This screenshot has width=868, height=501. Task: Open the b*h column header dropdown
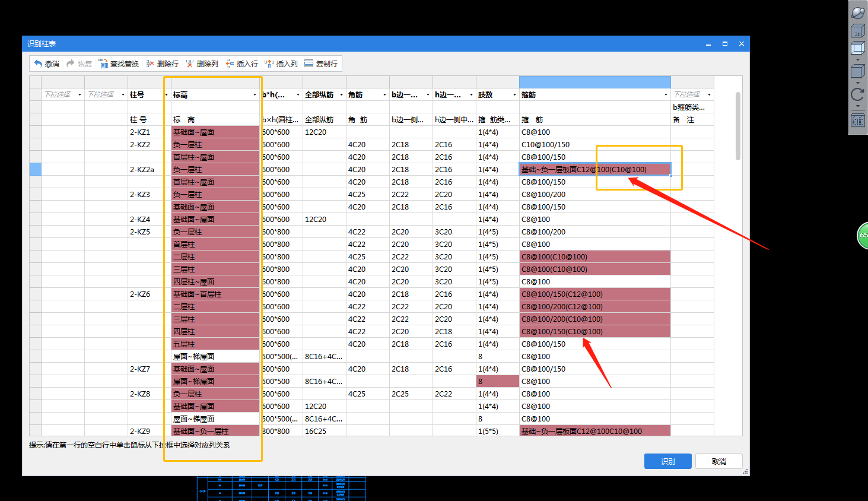pos(298,95)
